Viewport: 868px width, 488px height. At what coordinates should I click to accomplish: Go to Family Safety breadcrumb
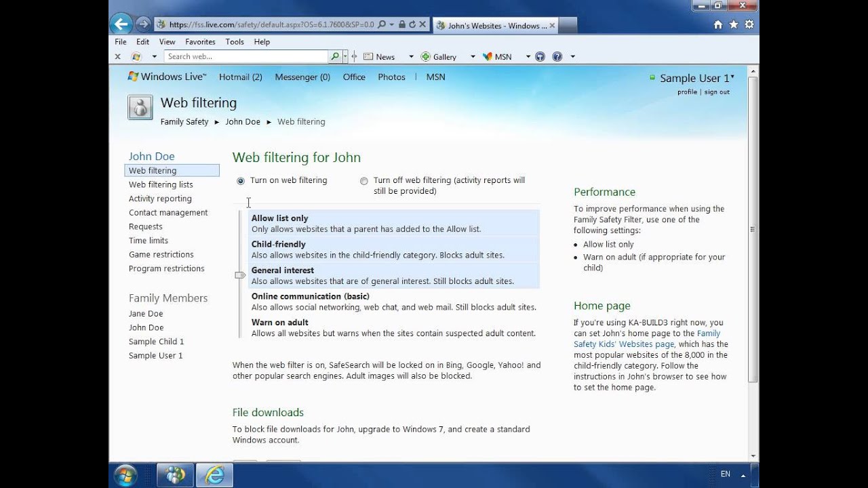tap(184, 122)
